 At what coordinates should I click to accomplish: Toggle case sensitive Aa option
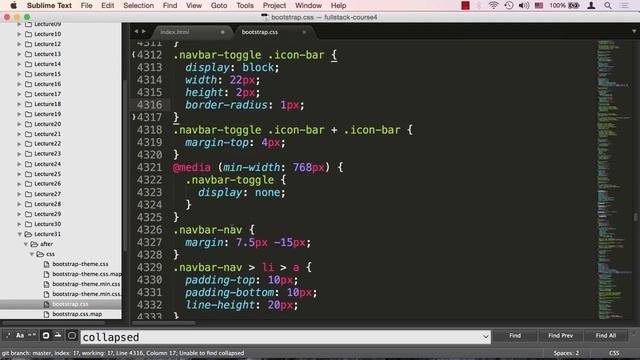[20, 336]
